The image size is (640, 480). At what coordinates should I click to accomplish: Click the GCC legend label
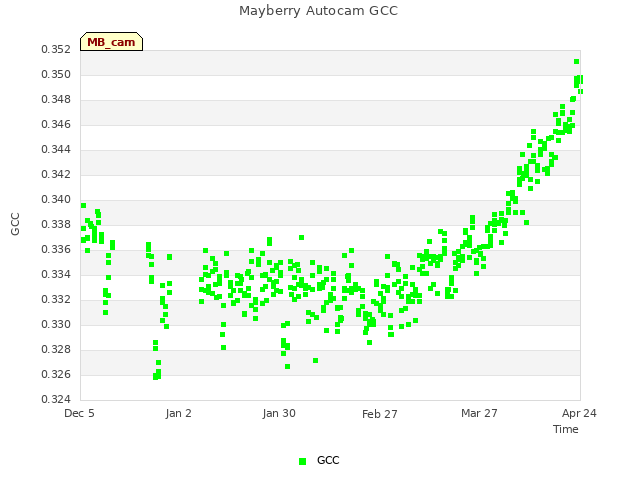328,460
